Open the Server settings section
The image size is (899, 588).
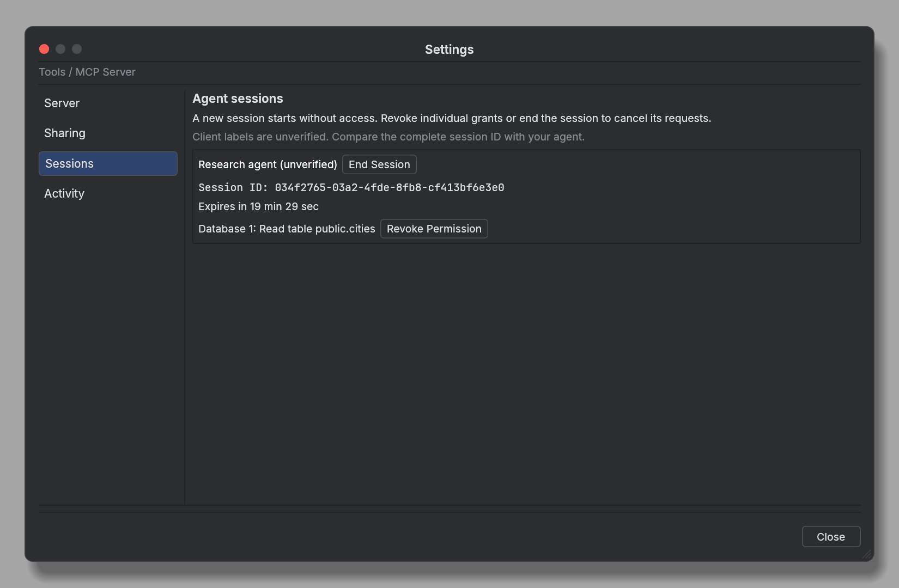pos(108,103)
